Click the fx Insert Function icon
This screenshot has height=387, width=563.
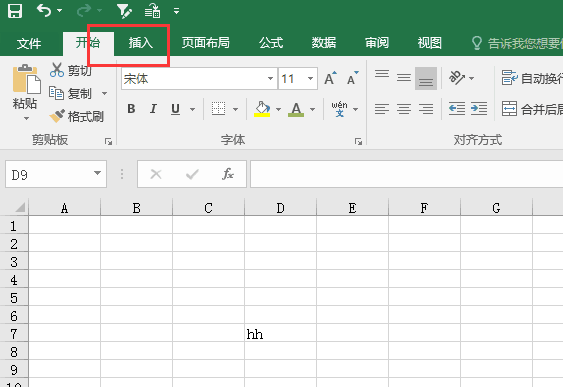pos(228,174)
